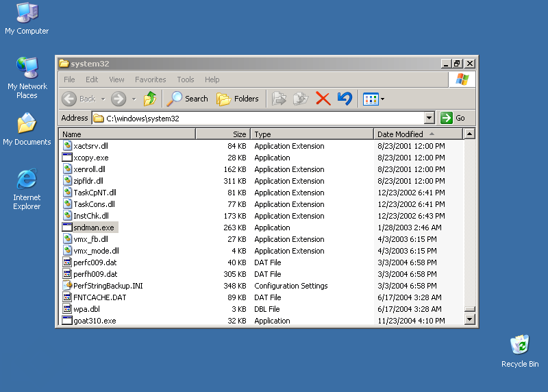Click the Move To toolbar icon
Image resolution: width=548 pixels, height=392 pixels.
coord(279,99)
